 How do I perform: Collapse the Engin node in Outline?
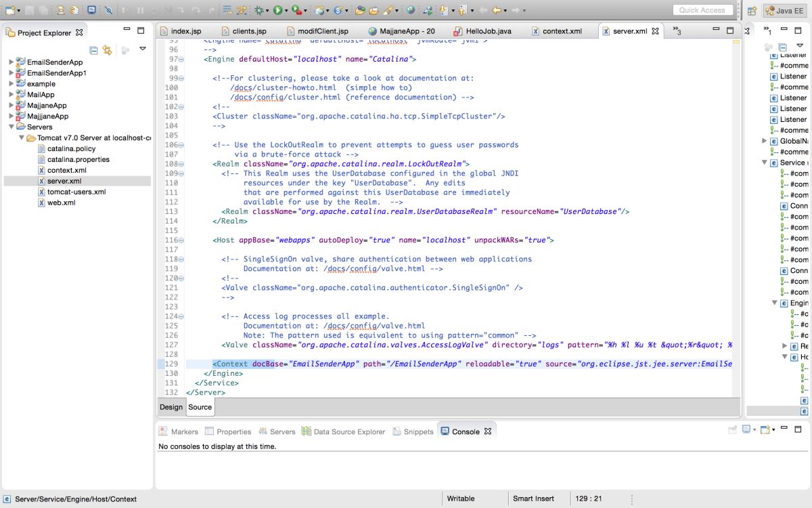click(775, 303)
